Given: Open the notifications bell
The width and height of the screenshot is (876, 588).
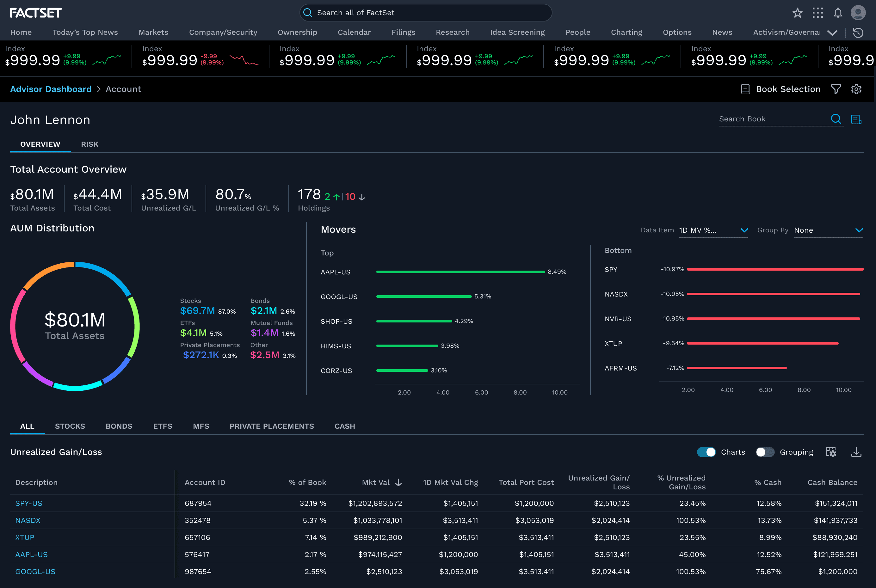Looking at the screenshot, I should [x=838, y=13].
